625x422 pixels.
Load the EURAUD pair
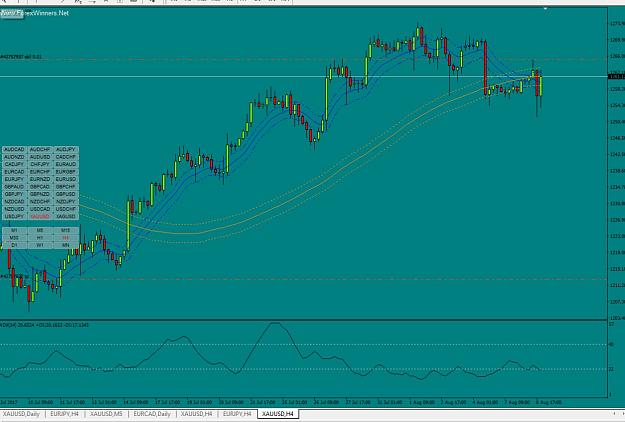66,164
